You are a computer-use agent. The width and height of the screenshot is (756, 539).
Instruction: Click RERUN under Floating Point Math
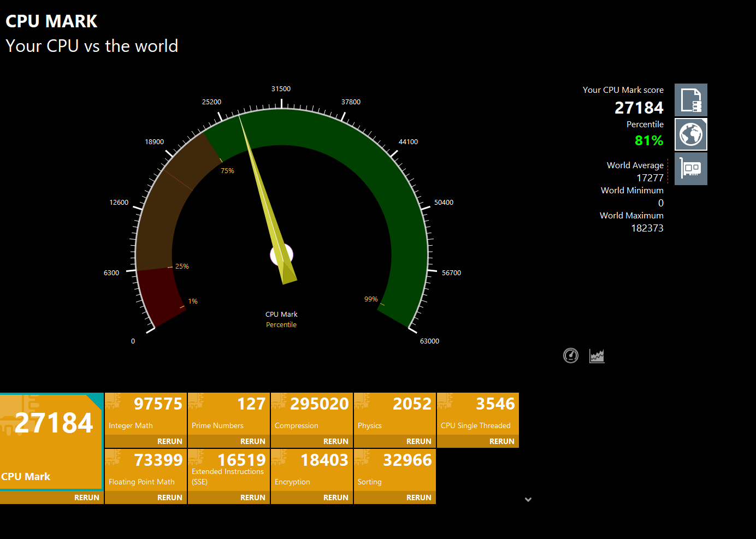[x=169, y=497]
